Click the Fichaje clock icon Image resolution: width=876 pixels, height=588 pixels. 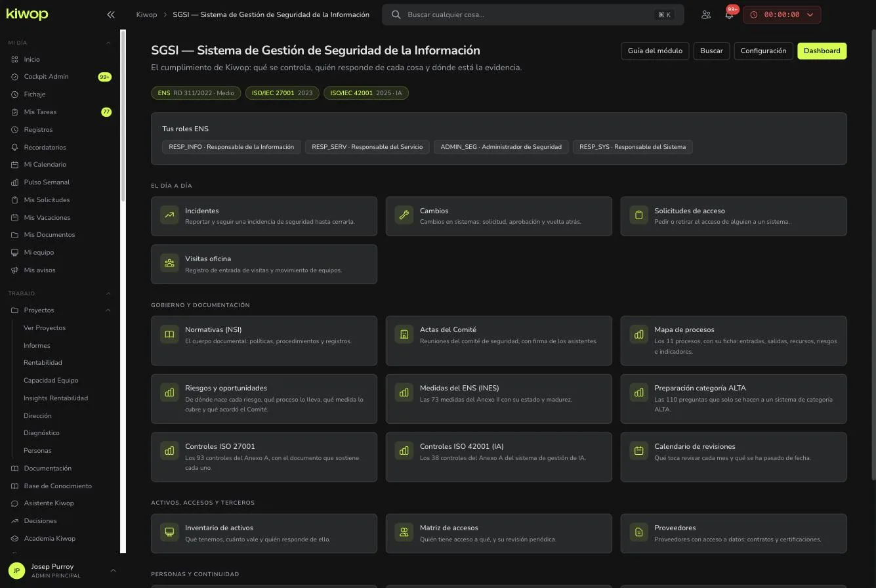pos(14,94)
